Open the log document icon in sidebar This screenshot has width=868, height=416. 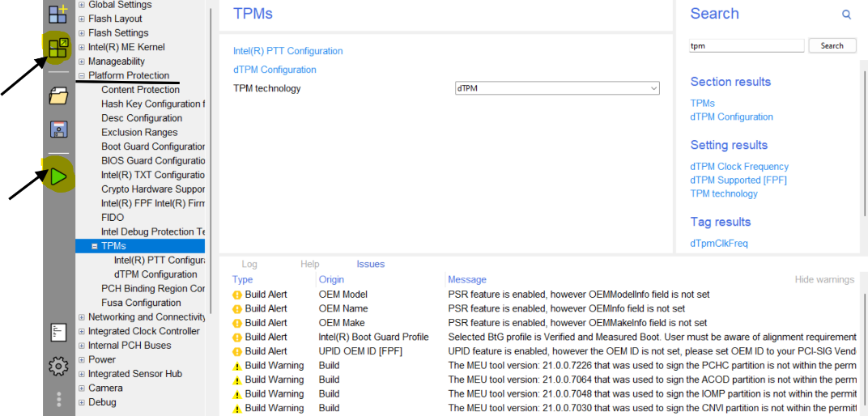(58, 332)
